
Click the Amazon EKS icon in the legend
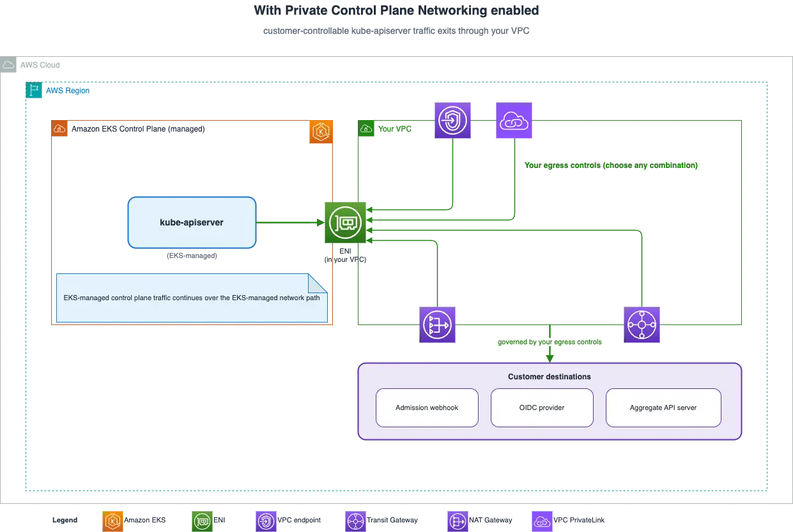[x=113, y=521]
